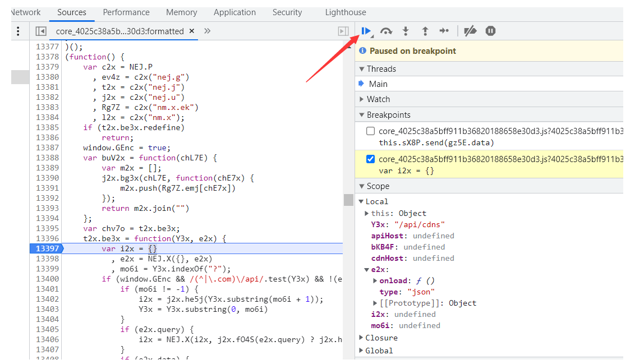
Task: Open the Lighthouse tab
Action: pos(346,12)
